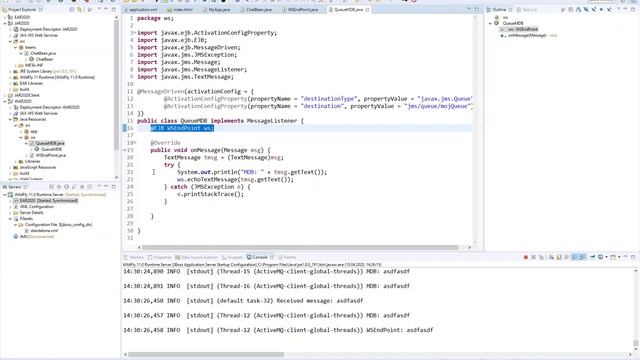
Task: Open the Properties tab in bottom panel
Action: pyautogui.click(x=160, y=257)
